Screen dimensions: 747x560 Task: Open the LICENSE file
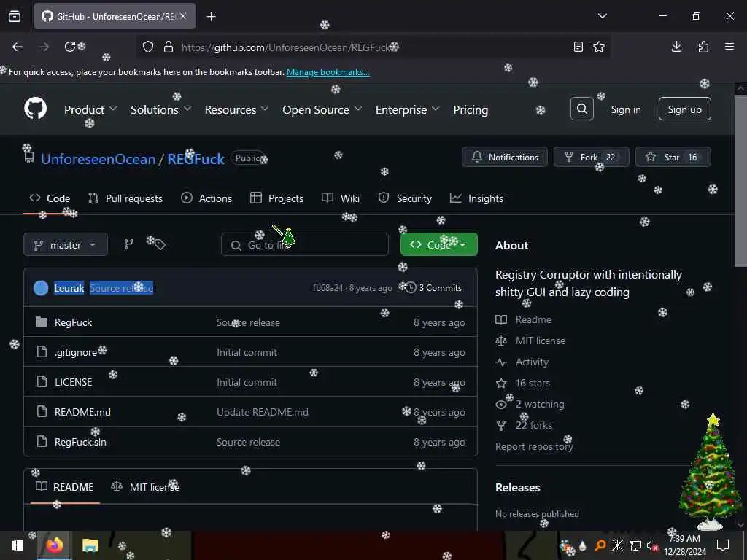[74, 382]
